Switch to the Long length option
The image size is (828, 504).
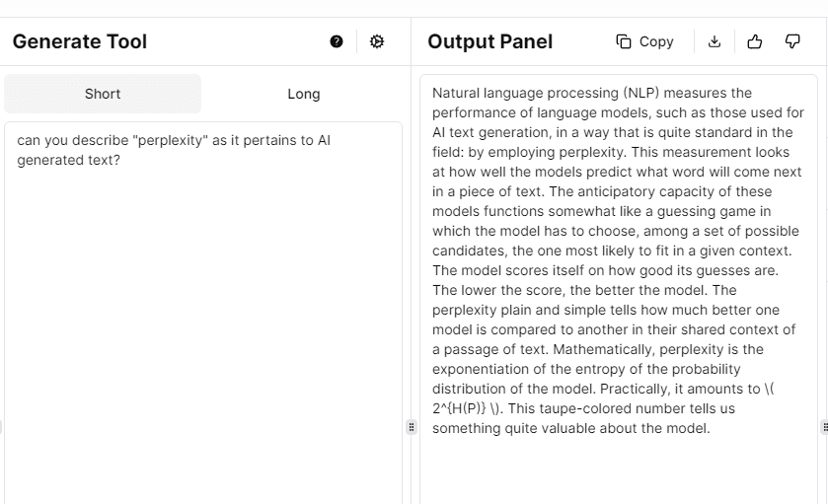tap(304, 94)
